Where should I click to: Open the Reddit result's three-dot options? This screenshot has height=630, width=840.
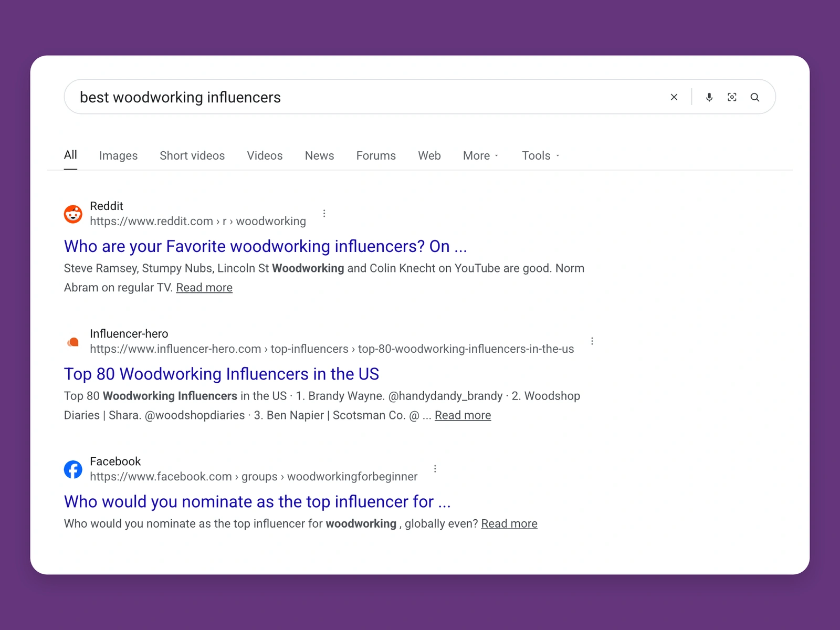(x=324, y=213)
